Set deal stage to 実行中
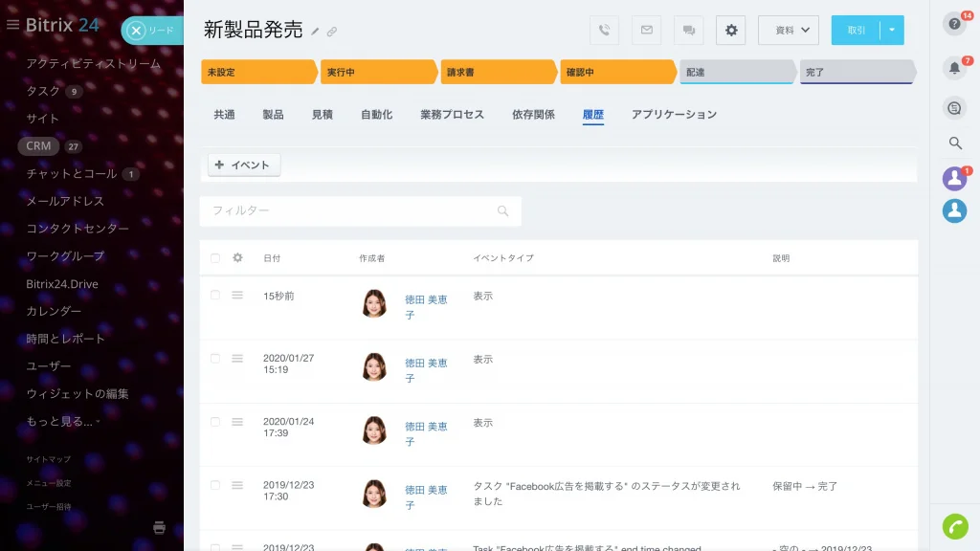The width and height of the screenshot is (980, 551). tap(378, 72)
